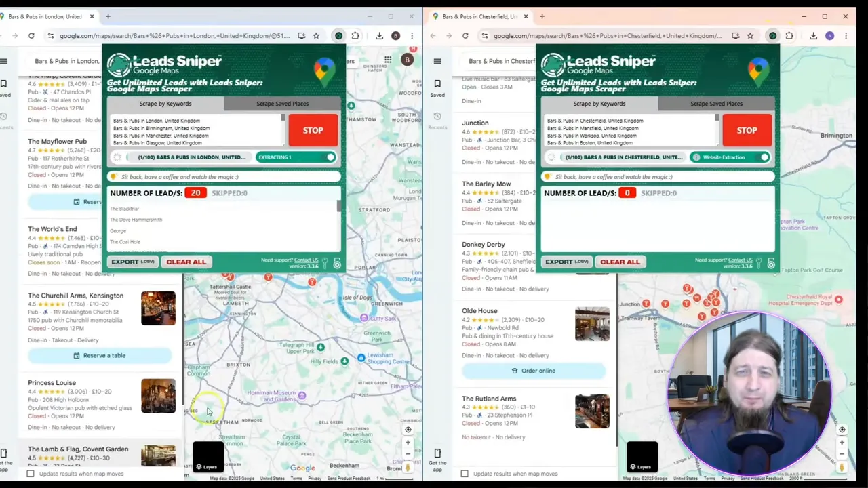
Task: Order online from Olde House
Action: [x=533, y=371]
